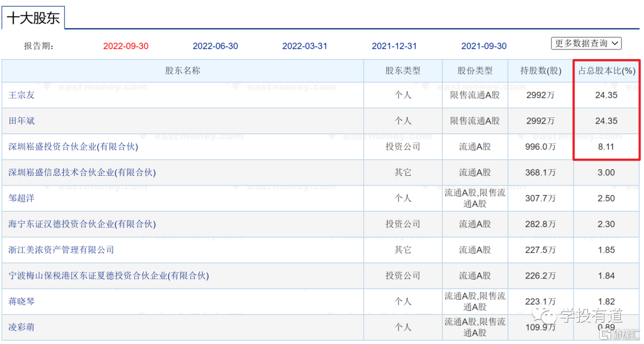Select the 226.2万 shares cell
The width and height of the screenshot is (644, 344).
click(x=540, y=276)
